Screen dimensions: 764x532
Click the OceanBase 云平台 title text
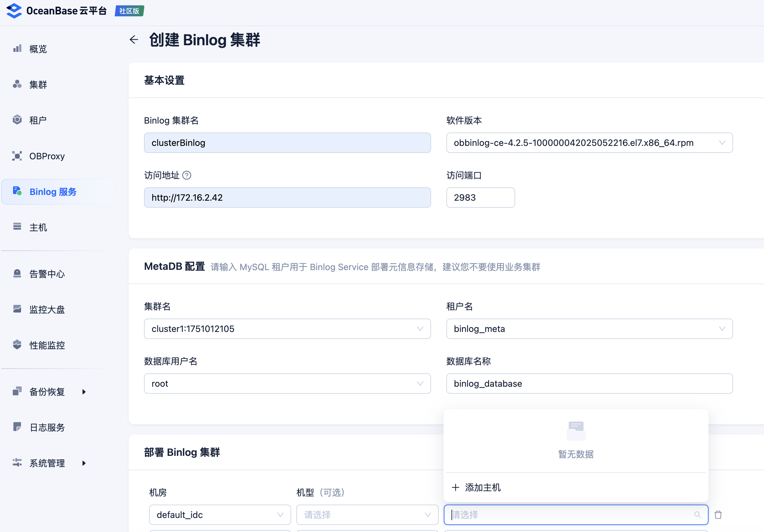click(x=67, y=11)
